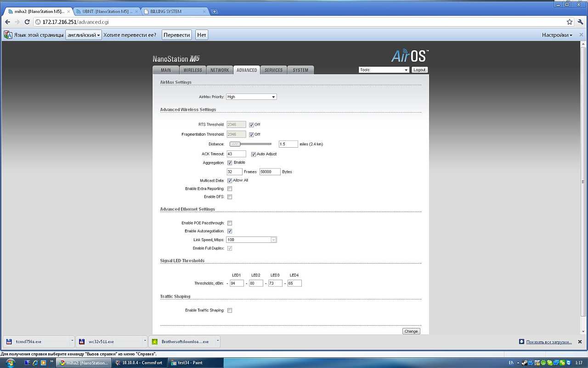
Task: Click the LED4 threshold input field
Action: [294, 283]
